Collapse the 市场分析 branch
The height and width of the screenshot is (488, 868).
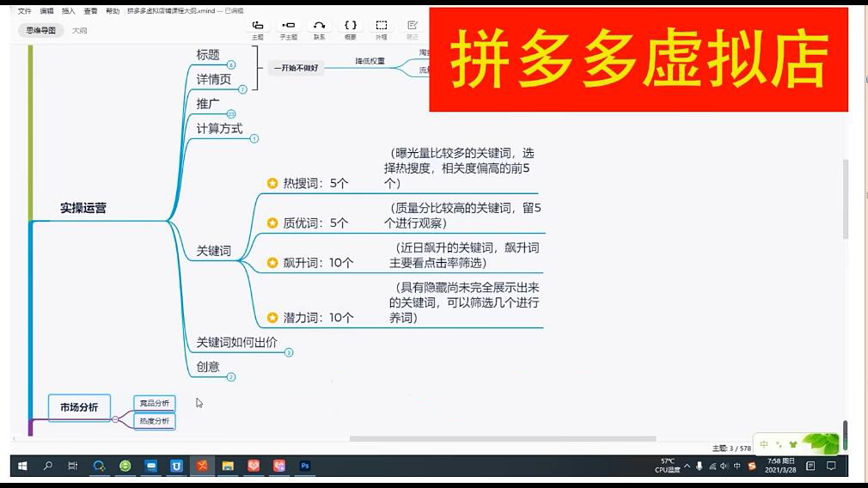click(115, 419)
